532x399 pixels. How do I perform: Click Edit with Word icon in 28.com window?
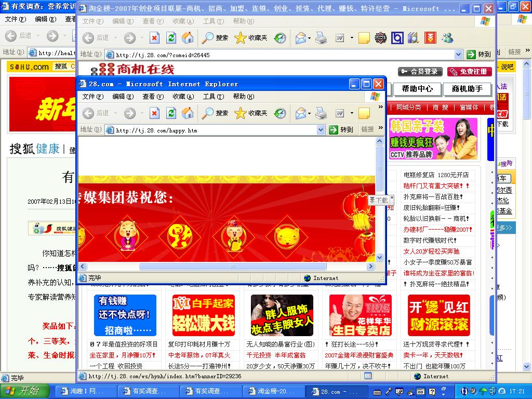(340, 113)
